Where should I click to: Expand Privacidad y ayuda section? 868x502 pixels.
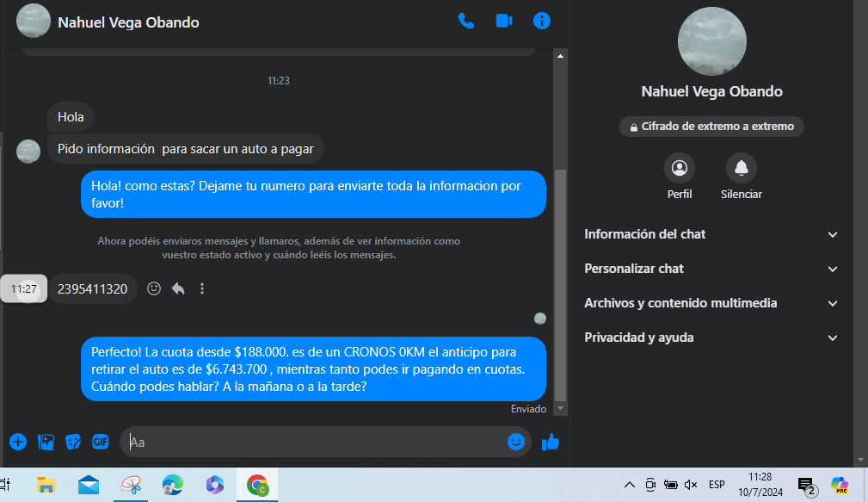tap(711, 338)
